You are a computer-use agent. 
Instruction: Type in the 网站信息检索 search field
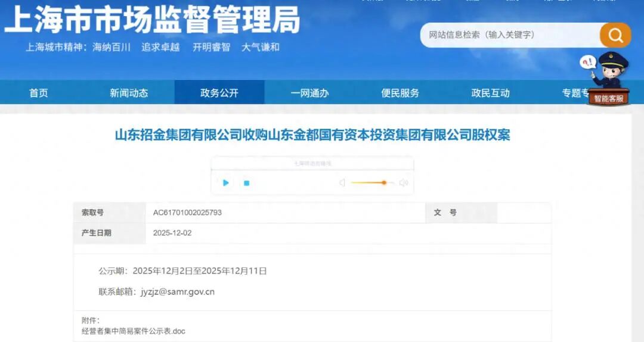510,35
